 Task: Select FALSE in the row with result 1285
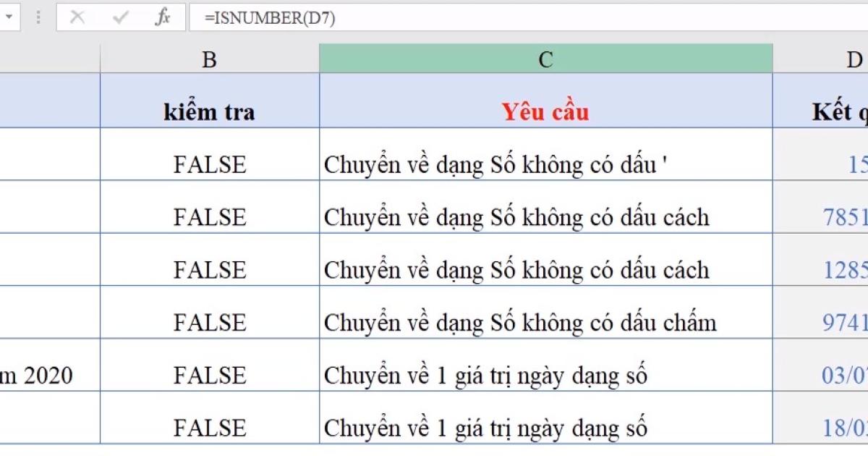210,260
